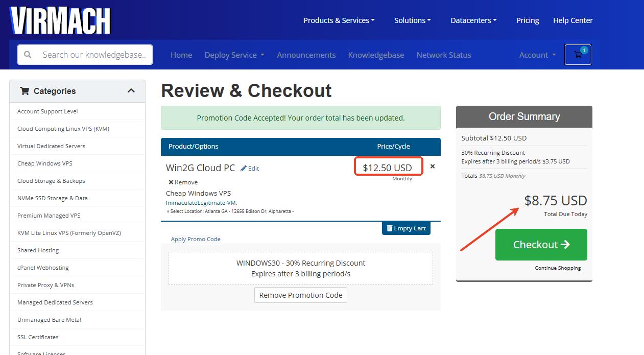Go to the Pricing page
The image size is (644, 355).
[528, 20]
